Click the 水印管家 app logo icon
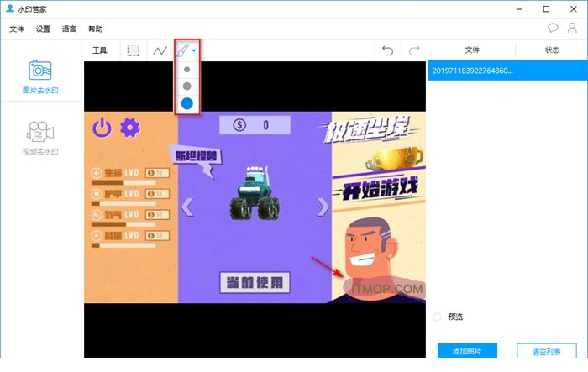 (10, 8)
